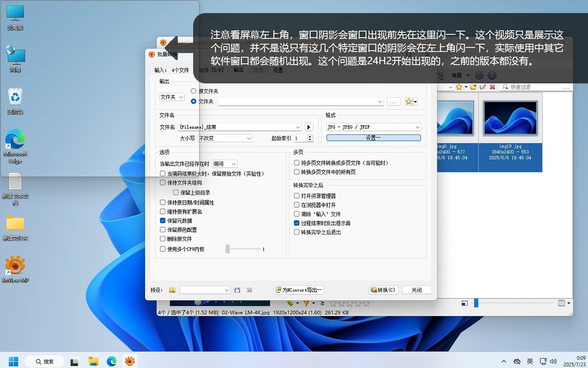588x368 pixels.
Task: Select the 回收站 recycle bin desktop icon
Action: point(15,101)
